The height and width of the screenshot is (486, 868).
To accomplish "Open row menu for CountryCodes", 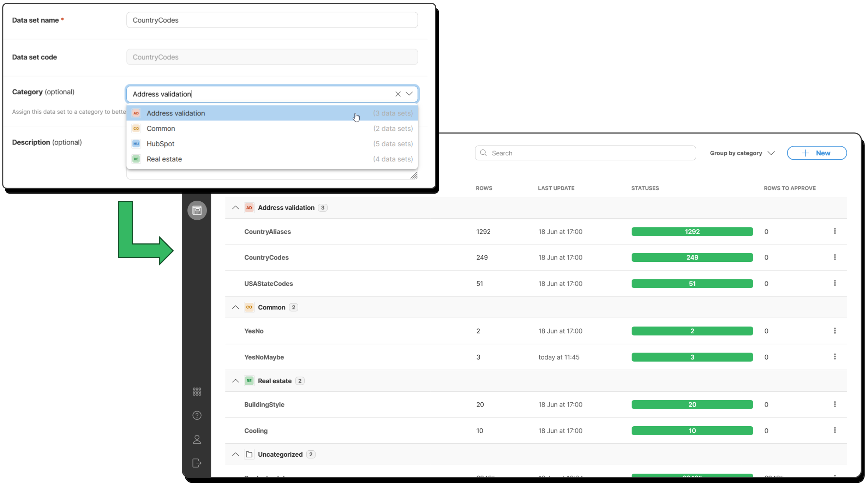I will pos(835,257).
